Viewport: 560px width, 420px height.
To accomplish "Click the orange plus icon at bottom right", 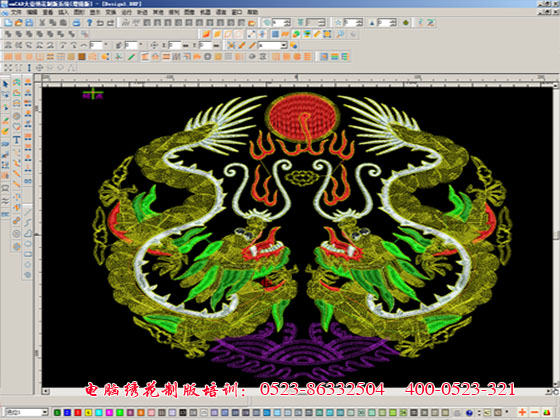I will (522, 412).
